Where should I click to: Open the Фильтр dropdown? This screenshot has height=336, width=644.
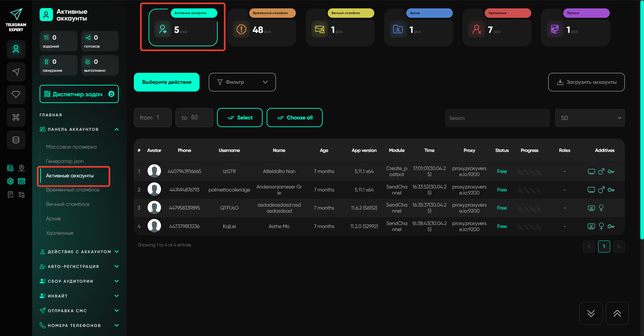pyautogui.click(x=242, y=82)
